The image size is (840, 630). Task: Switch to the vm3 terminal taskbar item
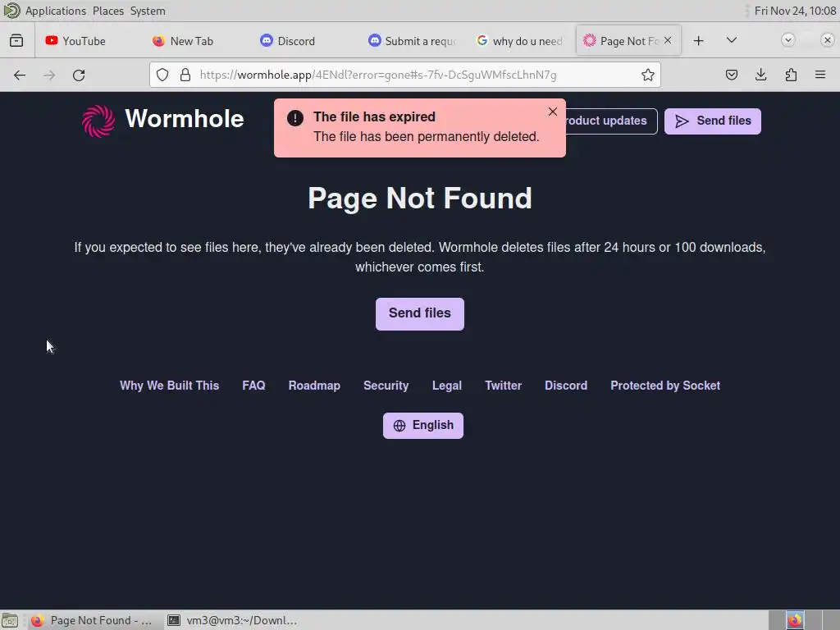[232, 620]
